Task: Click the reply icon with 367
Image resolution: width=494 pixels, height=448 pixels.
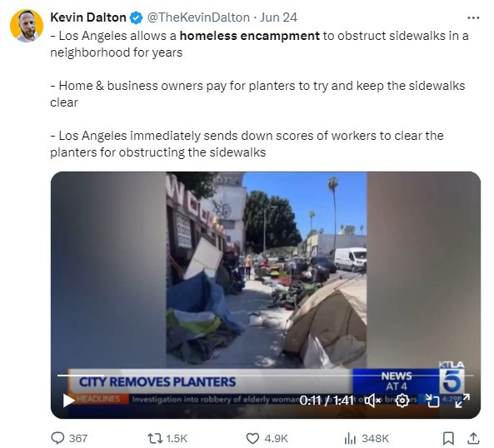Action: tap(69, 438)
